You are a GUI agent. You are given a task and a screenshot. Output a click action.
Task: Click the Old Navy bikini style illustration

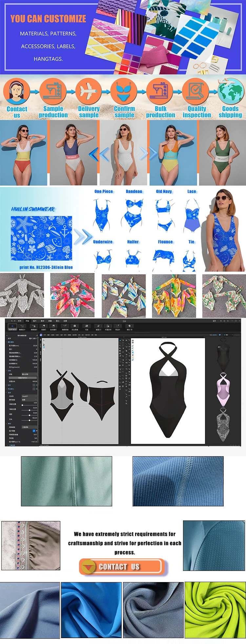coord(164,216)
